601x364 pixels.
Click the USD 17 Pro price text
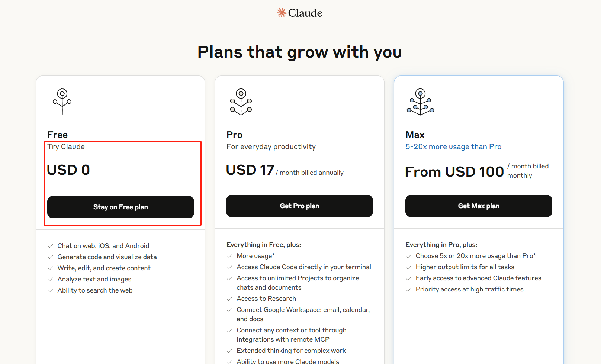point(250,170)
